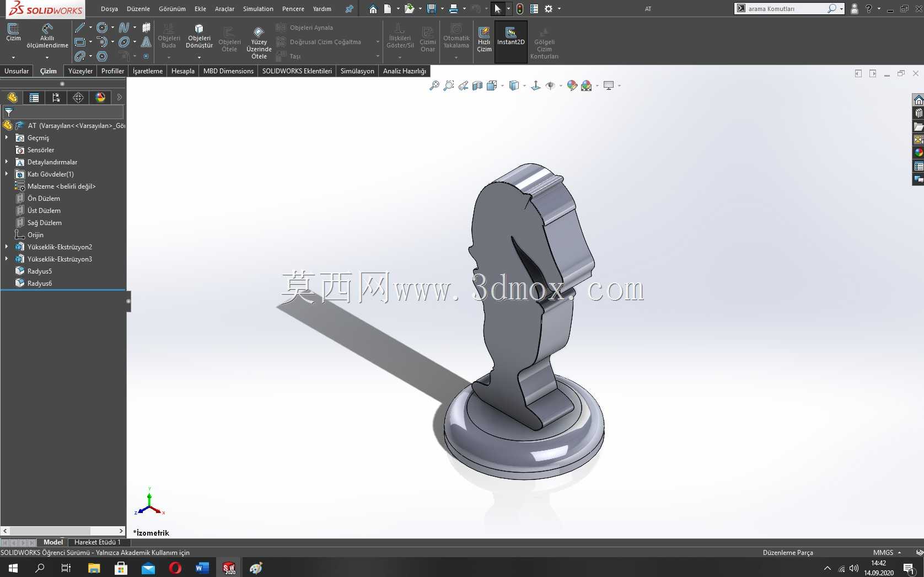Open the Dosya menu
The image size is (924, 577).
click(109, 9)
